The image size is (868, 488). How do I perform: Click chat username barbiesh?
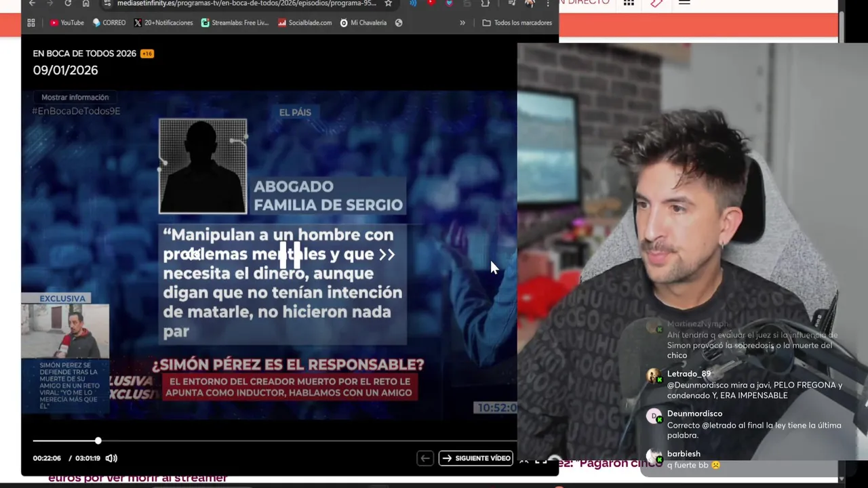click(684, 454)
